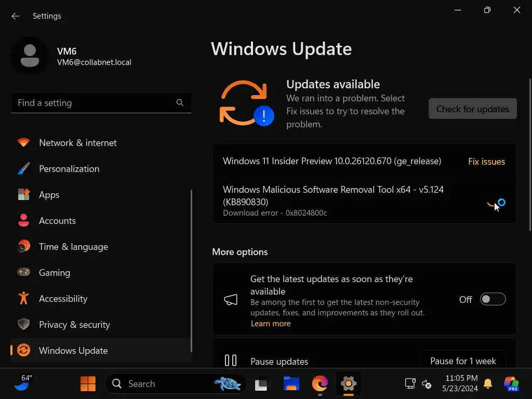This screenshot has height=399, width=532.
Task: Open the weather widget showing 64°
Action: pyautogui.click(x=23, y=383)
